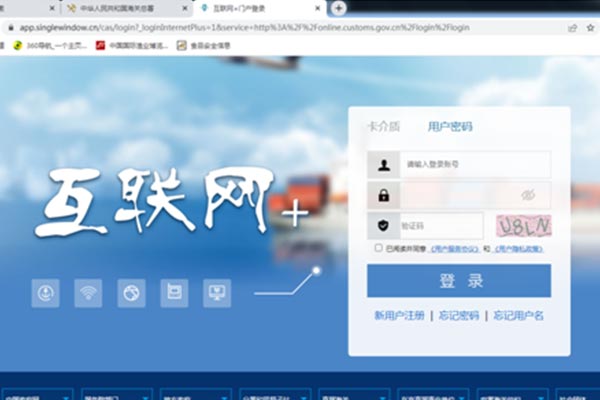This screenshot has width=600, height=400.
Task: Switch to the 用户密码 login tab
Action: tap(450, 126)
